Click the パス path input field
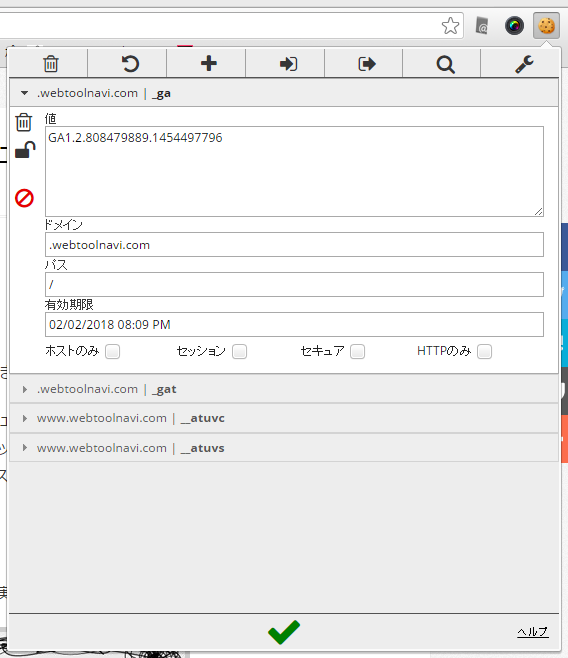Screen dimensions: 568x658 tap(294, 284)
